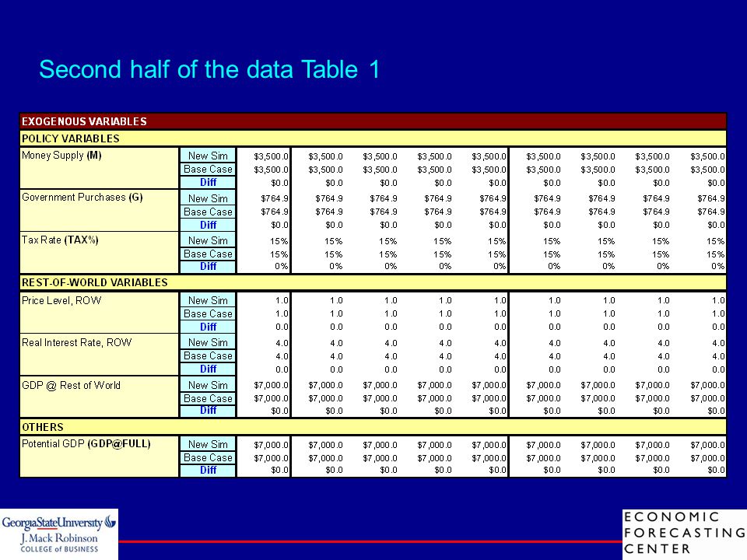
Task: Click rightmost 0% value in Tax Rate Diff row
Action: click(718, 266)
